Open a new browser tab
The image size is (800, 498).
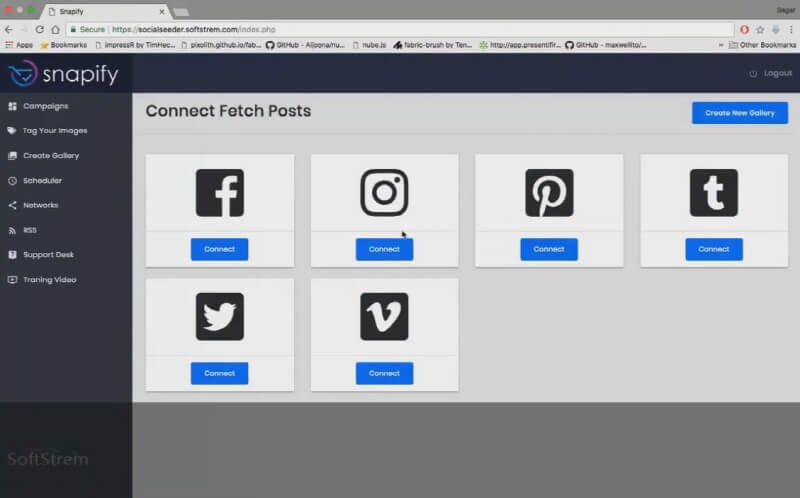point(181,12)
